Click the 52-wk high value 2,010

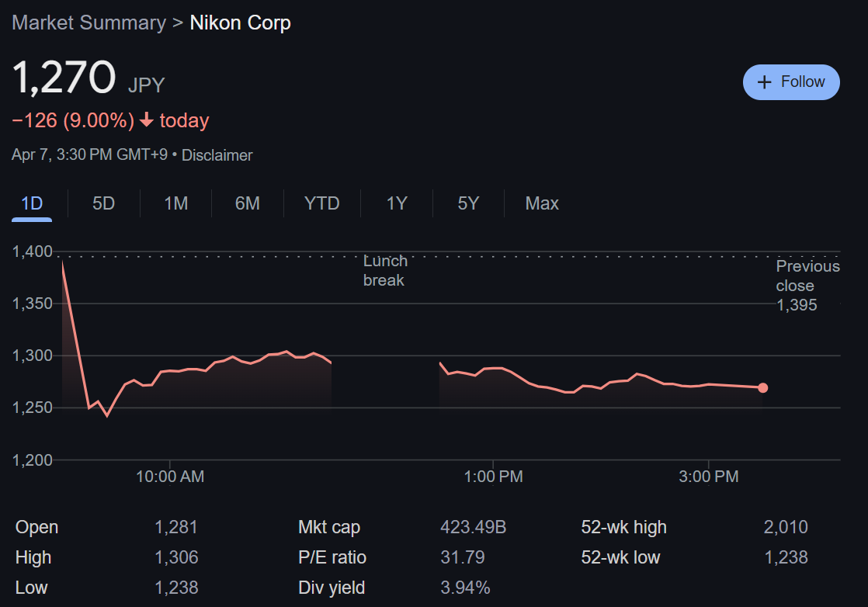785,528
